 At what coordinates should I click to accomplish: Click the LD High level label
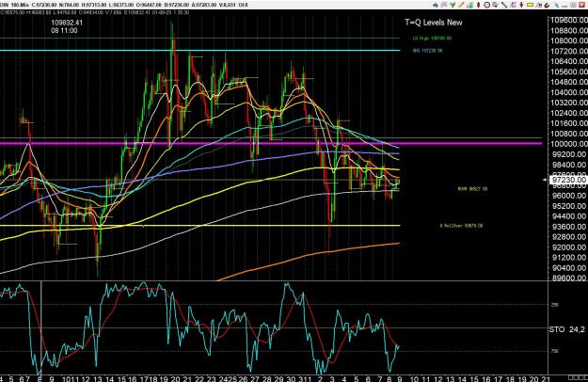432,39
